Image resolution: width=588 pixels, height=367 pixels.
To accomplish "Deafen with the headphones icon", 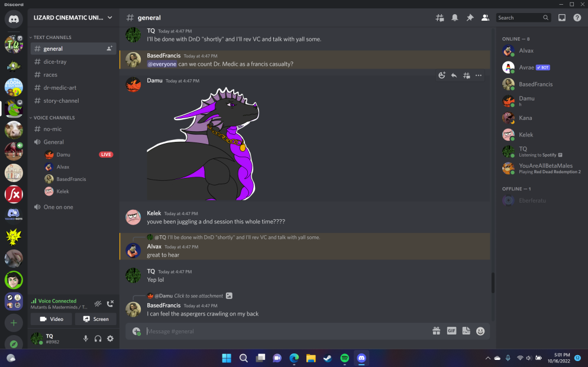I will [98, 339].
